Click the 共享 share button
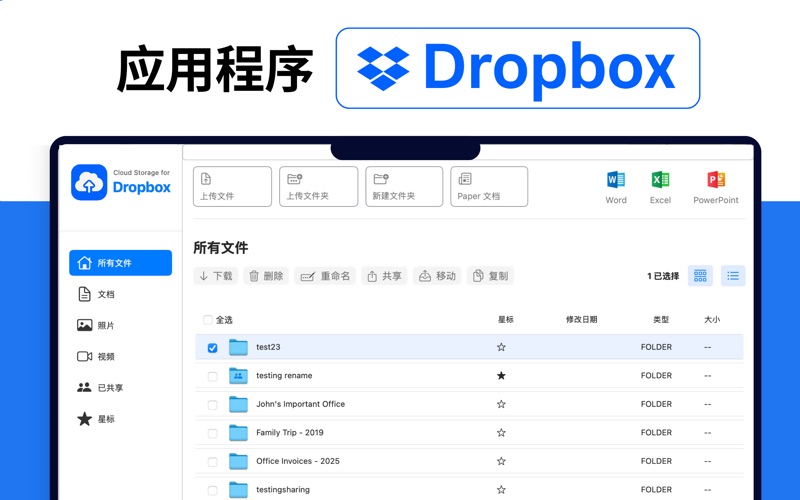Viewport: 800px width, 500px height. (384, 276)
